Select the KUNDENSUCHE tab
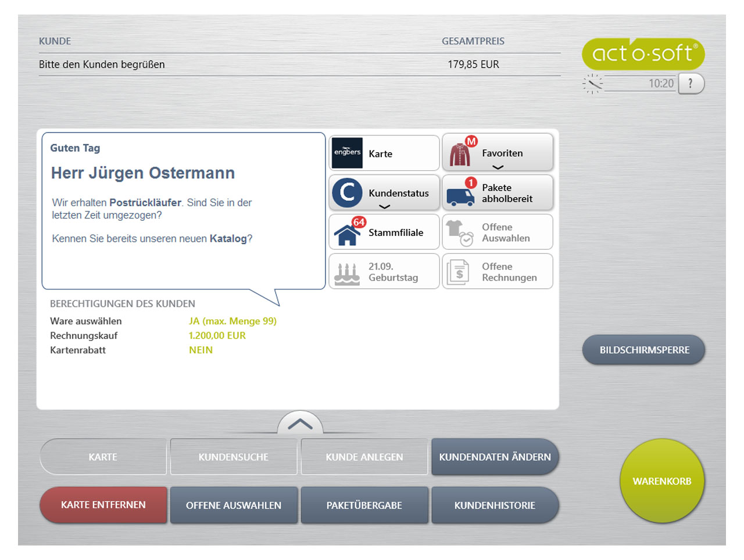The width and height of the screenshot is (744, 560). 234,457
